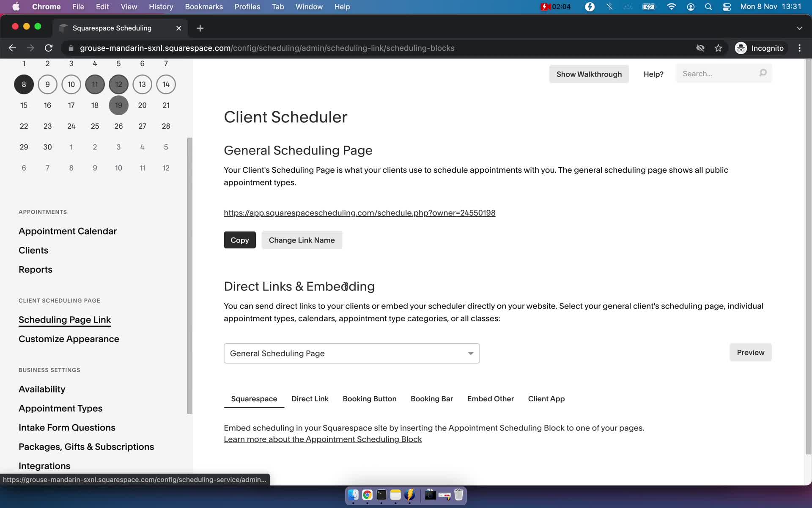Open Intake Form Questions in the sidebar

point(67,428)
